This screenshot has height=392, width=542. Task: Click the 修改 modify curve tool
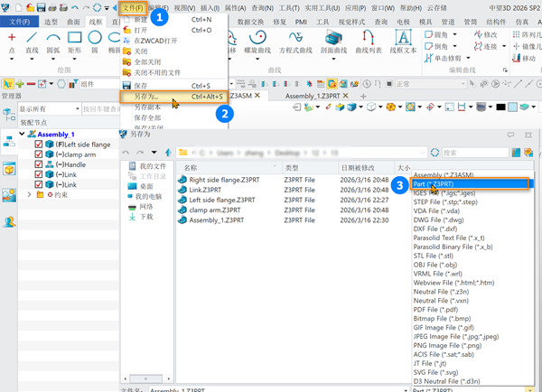pos(486,34)
